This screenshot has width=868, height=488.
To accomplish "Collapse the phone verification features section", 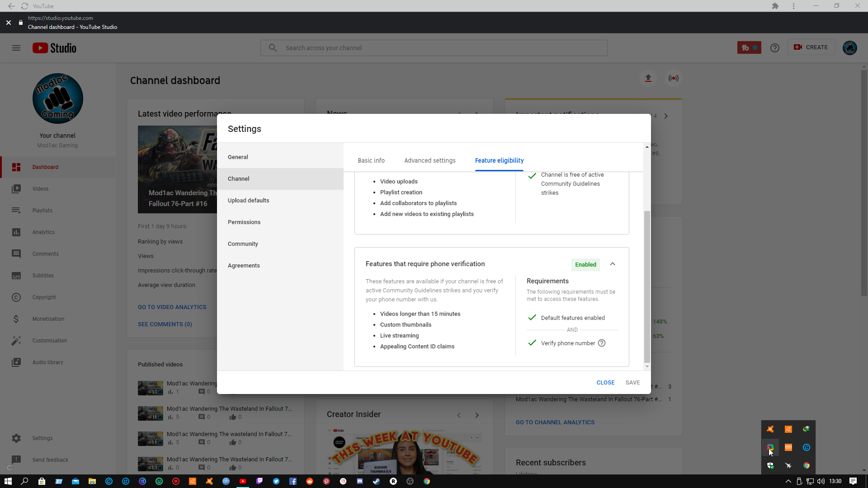I will pos(613,264).
